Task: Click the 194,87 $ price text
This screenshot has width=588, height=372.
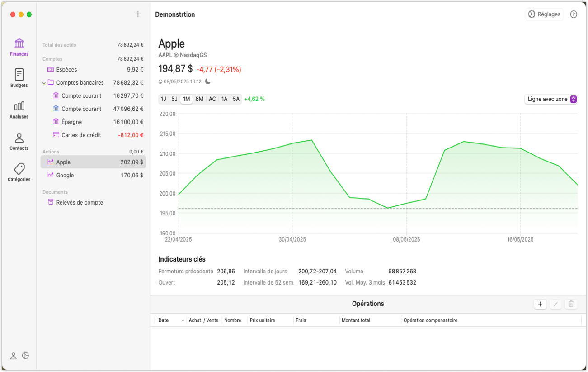Action: [x=175, y=69]
